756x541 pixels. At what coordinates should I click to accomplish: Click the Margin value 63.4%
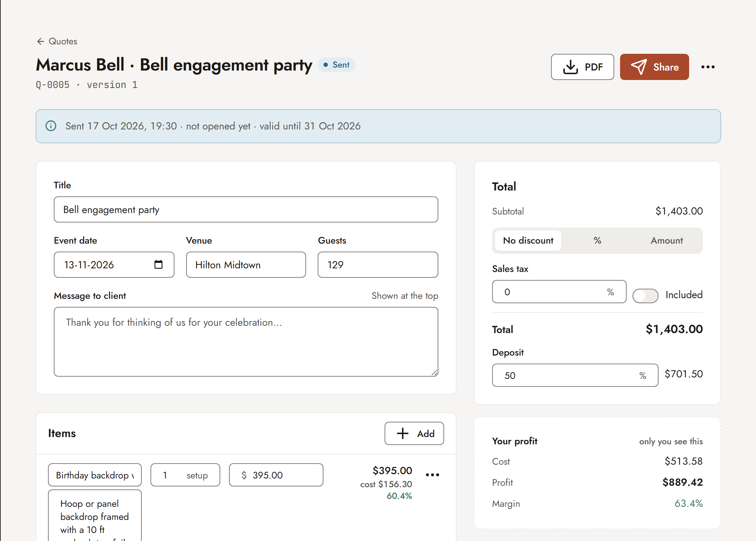pyautogui.click(x=688, y=504)
